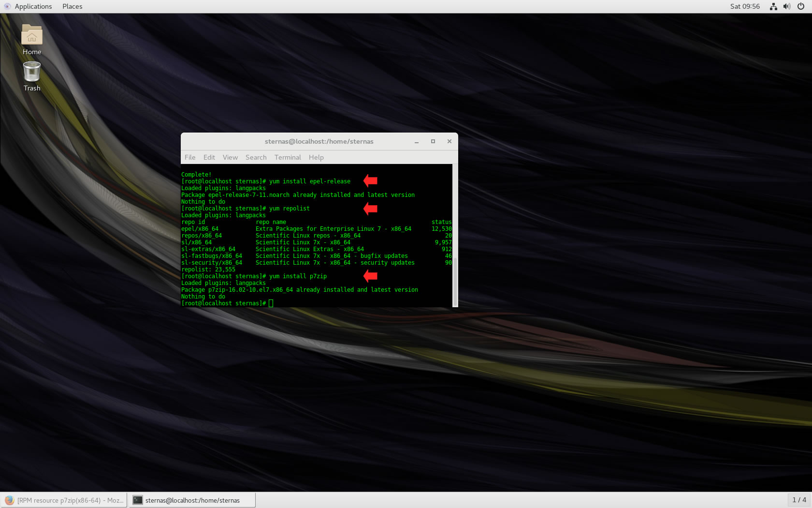Close the terminal window
This screenshot has width=812, height=508.
click(449, 141)
